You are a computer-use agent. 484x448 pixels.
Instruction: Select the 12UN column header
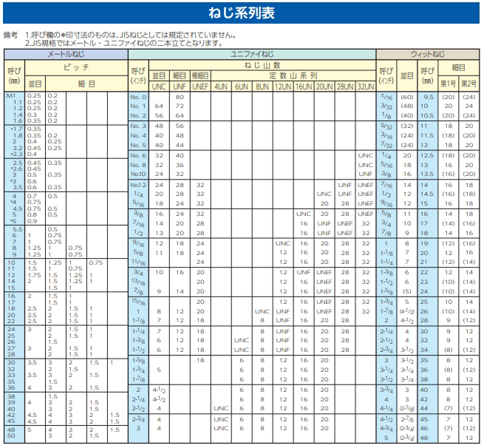pyautogui.click(x=283, y=86)
